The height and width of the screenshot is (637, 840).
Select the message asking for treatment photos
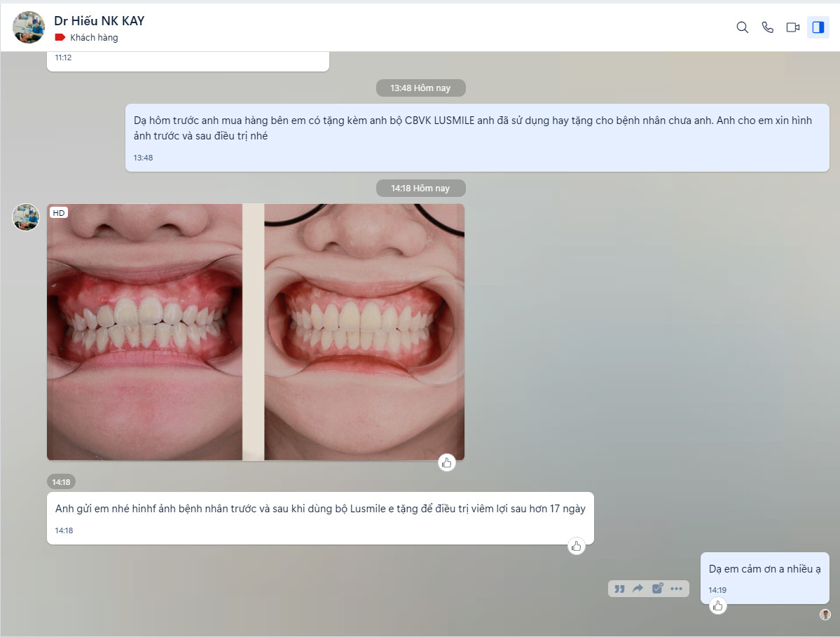pyautogui.click(x=476, y=129)
